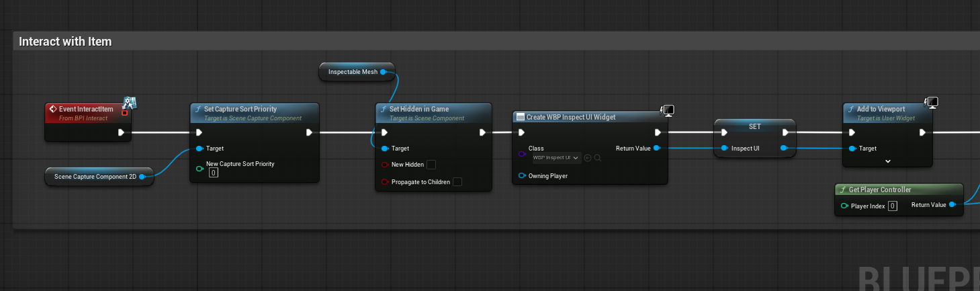Enable the Propagate to Children checkbox
The height and width of the screenshot is (291, 980).
click(x=457, y=181)
